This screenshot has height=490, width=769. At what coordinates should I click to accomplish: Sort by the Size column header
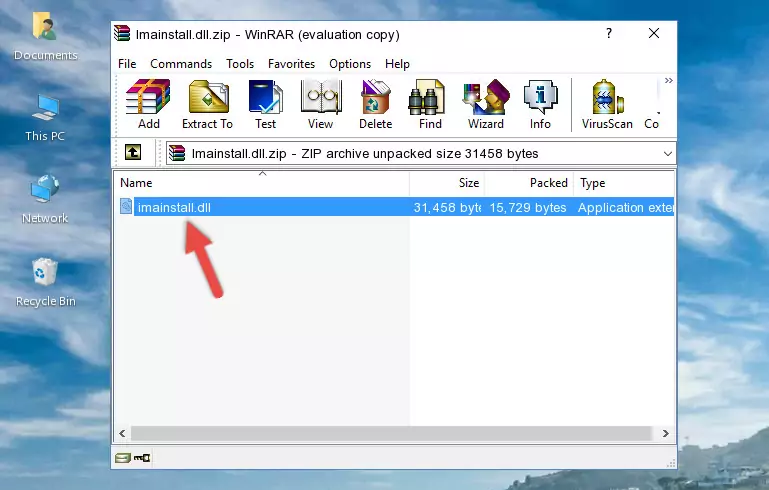coord(447,183)
